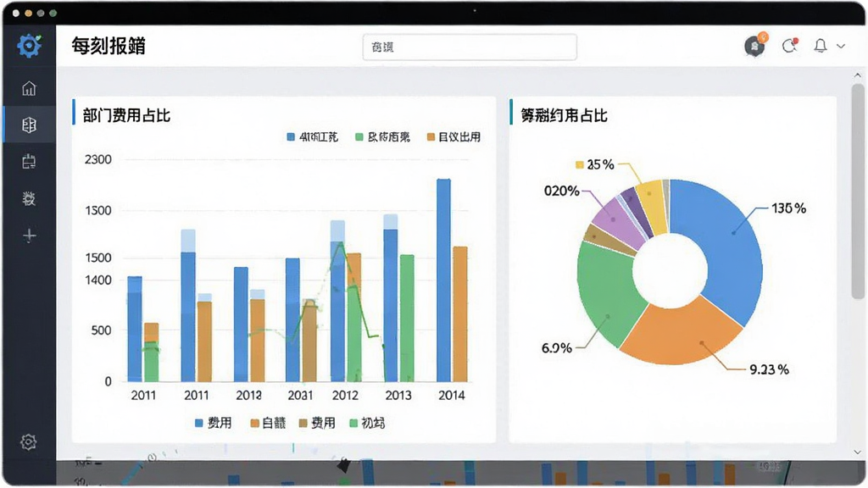Toggle the blue series in the bottom legend
The width and height of the screenshot is (868, 488).
pyautogui.click(x=213, y=424)
